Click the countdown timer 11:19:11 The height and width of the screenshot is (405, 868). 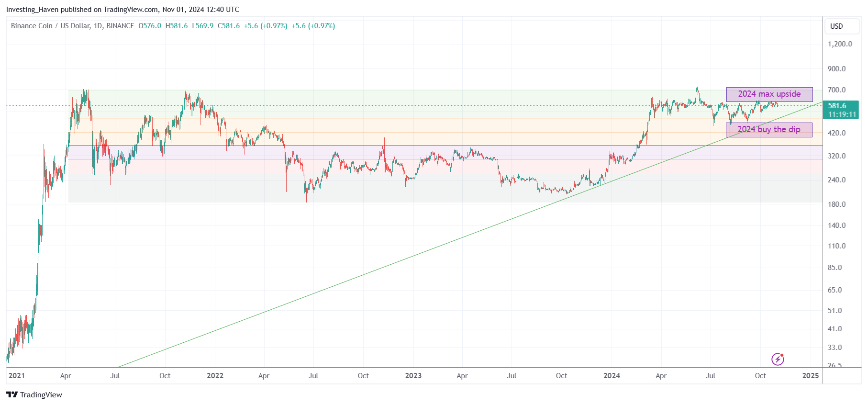[842, 114]
